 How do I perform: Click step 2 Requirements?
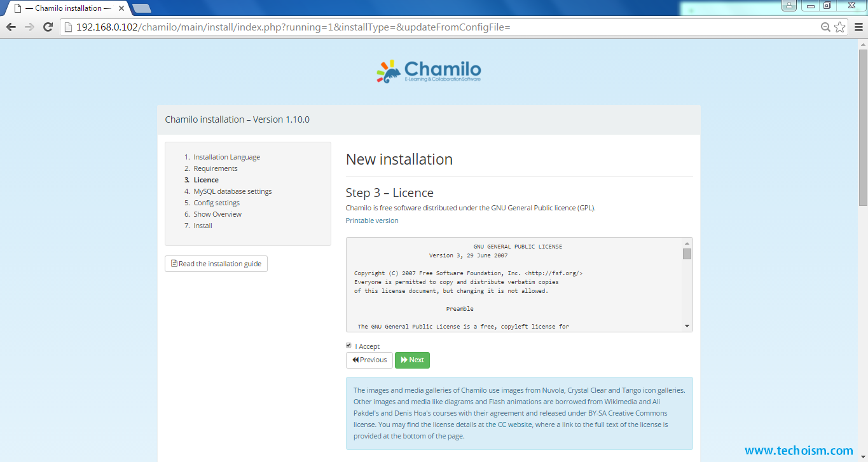[x=216, y=168]
